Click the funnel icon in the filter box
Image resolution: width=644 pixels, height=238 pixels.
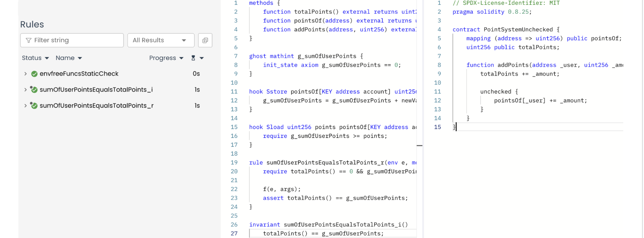[29, 40]
